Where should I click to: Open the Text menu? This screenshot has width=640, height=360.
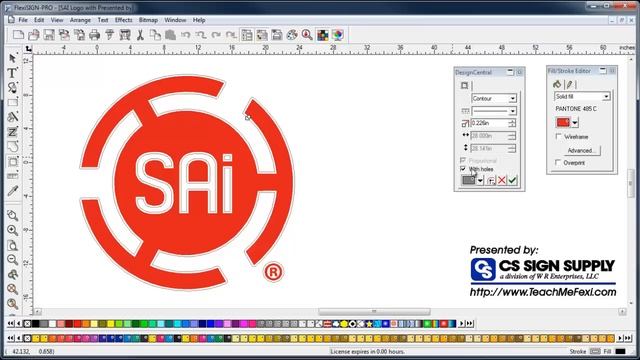(103, 20)
